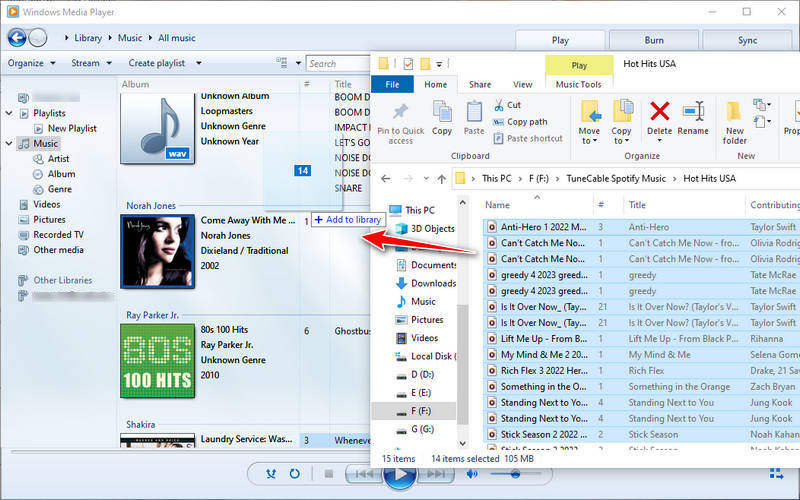Rename the selected file

click(693, 118)
